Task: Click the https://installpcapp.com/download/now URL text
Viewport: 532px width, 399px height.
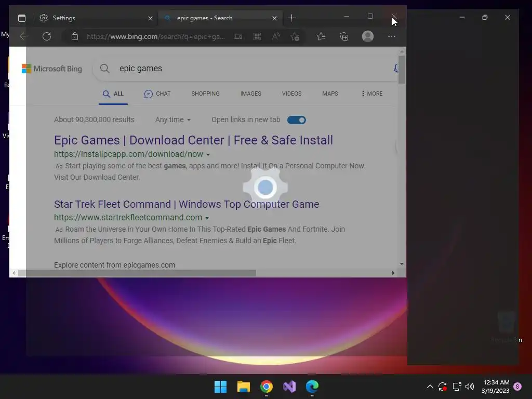Action: pyautogui.click(x=129, y=154)
